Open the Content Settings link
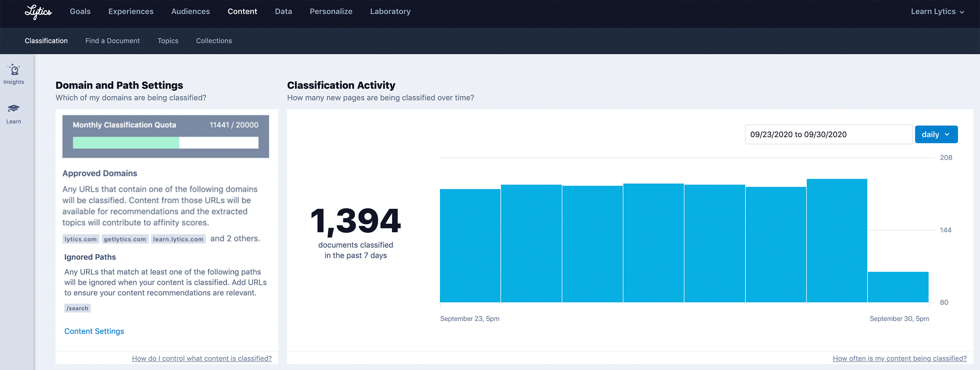Viewport: 980px width, 370px height. point(94,331)
